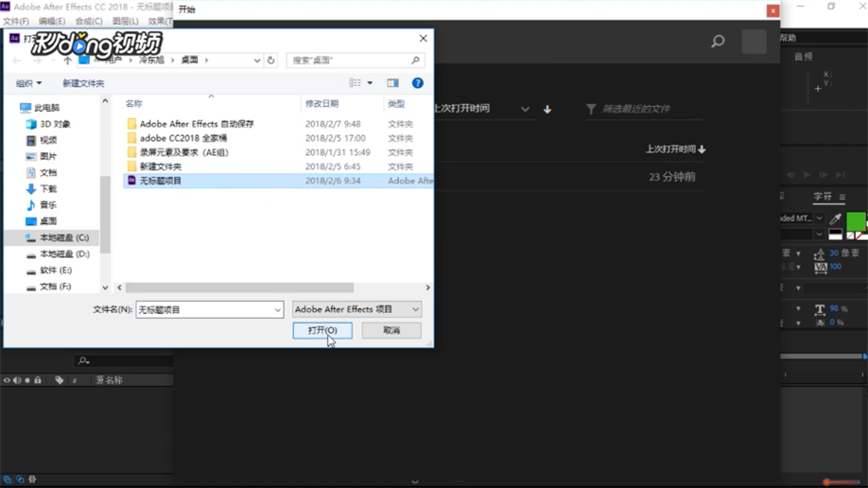Viewport: 868px width, 488px height.
Task: Select 本地磁盘 (D:) drive
Action: coord(58,253)
